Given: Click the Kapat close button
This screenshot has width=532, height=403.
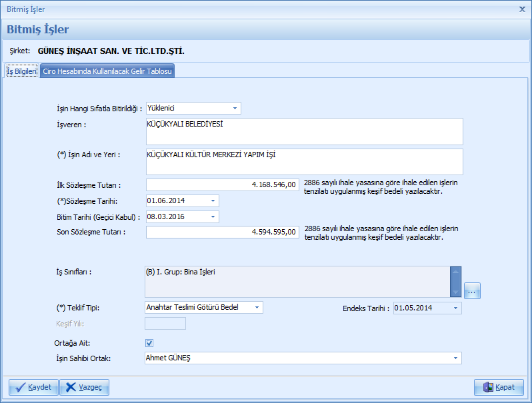Looking at the screenshot, I should pos(498,387).
